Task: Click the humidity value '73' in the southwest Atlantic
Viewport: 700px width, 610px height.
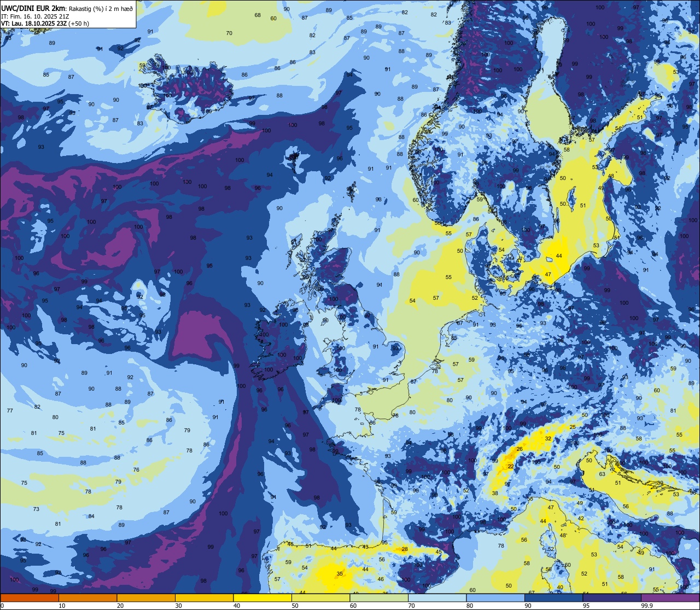Action: 36,509
